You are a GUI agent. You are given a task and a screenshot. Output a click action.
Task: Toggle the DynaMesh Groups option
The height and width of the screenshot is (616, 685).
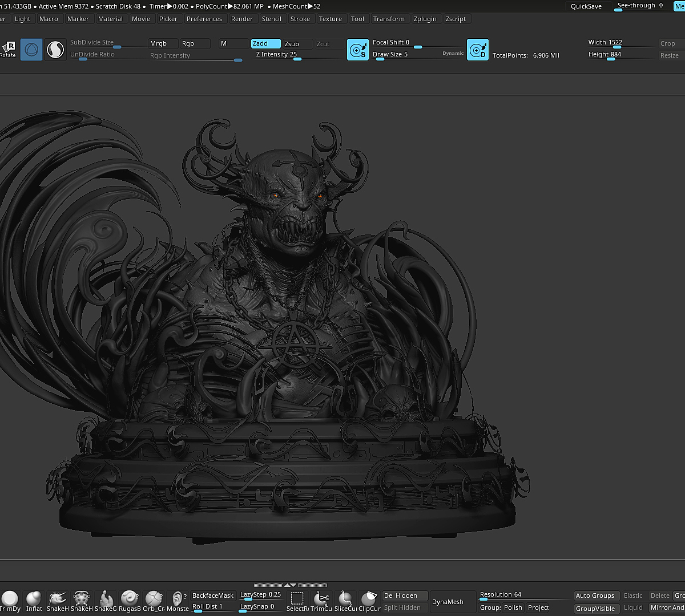(490, 607)
